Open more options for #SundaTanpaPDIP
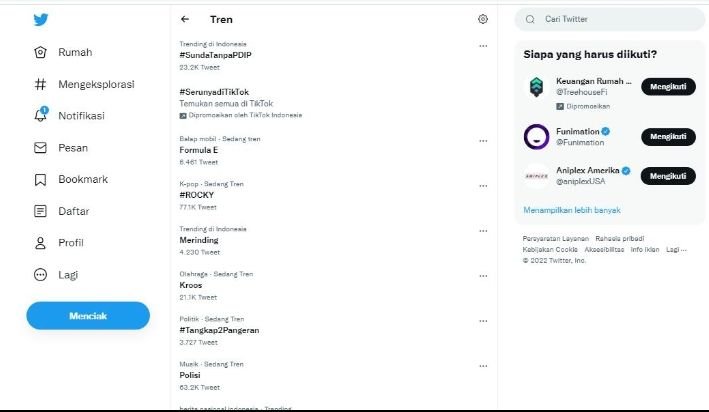Image resolution: width=709 pixels, height=412 pixels. pyautogui.click(x=483, y=46)
